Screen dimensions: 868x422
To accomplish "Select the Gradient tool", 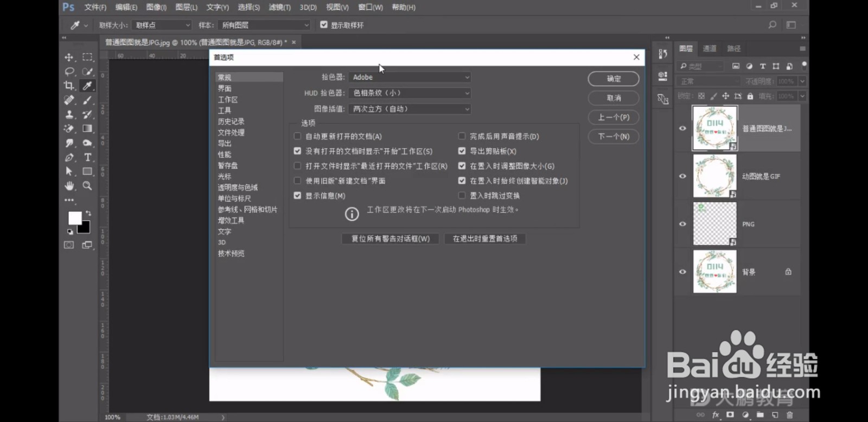I will tap(87, 129).
